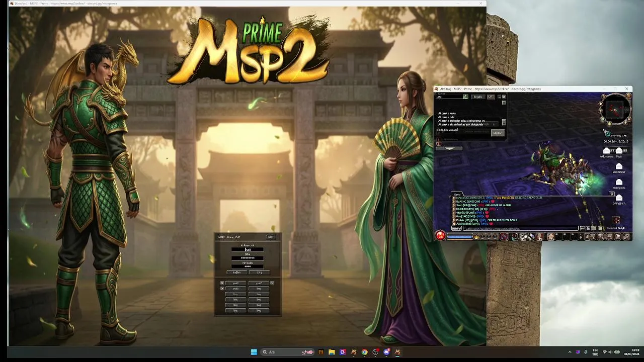Screen dimensions: 644x362
Task: Click the P button on minimap ring
Action: 600,104
